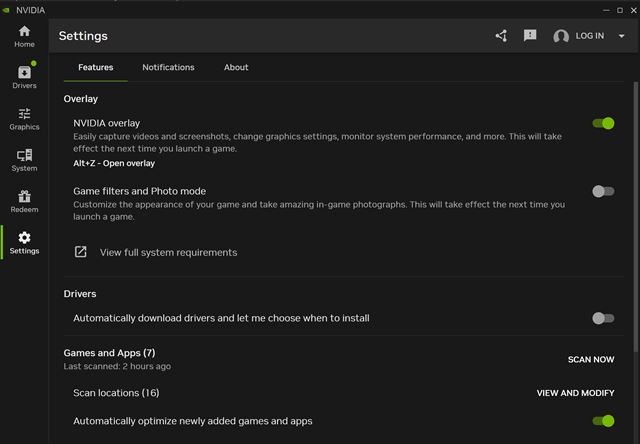Toggle automatic driver download
This screenshot has height=444, width=640.
pos(603,318)
